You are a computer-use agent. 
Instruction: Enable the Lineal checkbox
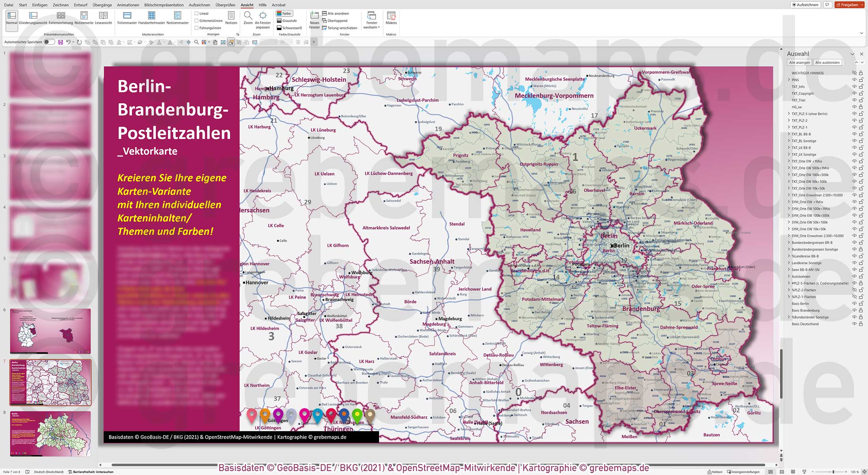[x=196, y=13]
